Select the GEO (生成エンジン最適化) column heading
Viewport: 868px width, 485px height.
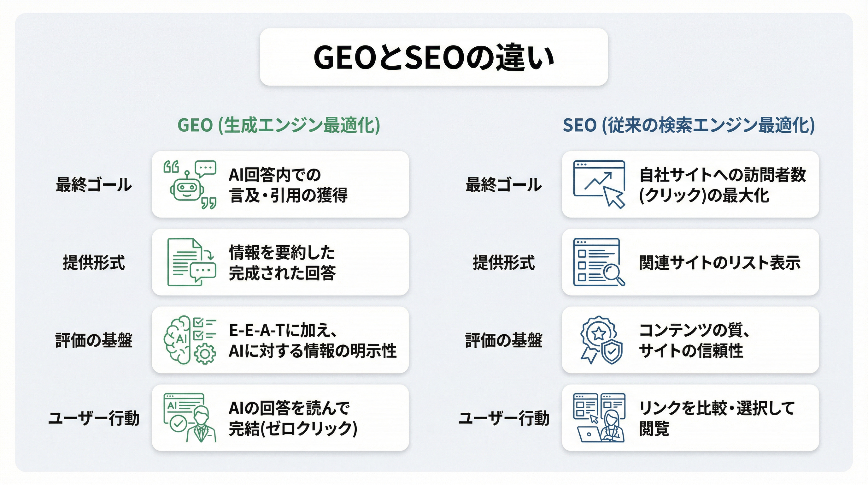(x=279, y=125)
